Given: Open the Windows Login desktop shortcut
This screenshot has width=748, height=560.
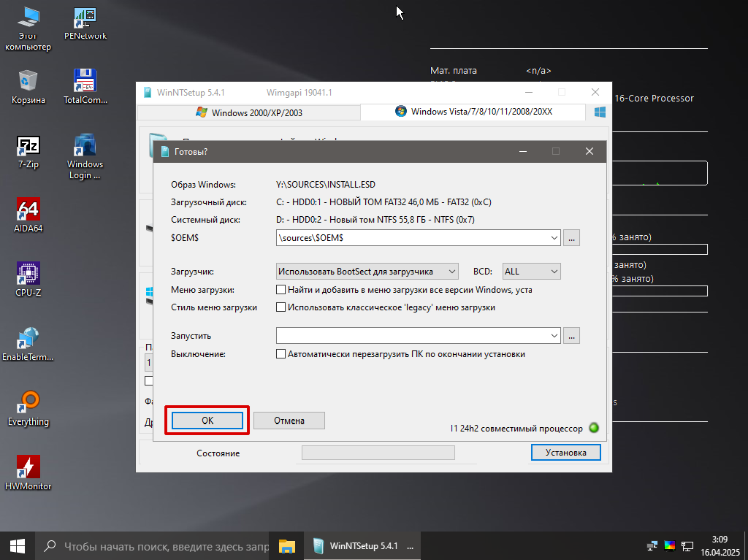Looking at the screenshot, I should [x=85, y=156].
